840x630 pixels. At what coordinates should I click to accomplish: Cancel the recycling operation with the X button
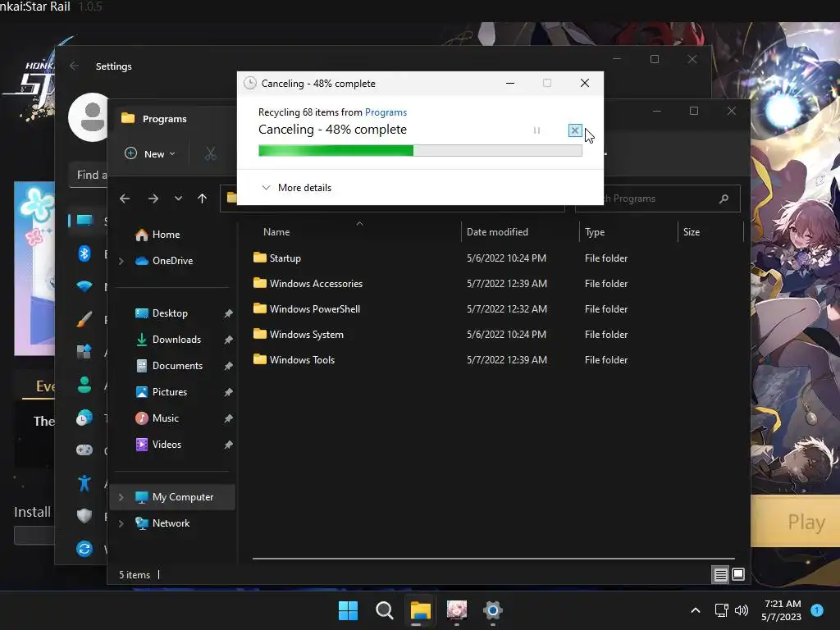click(x=575, y=130)
